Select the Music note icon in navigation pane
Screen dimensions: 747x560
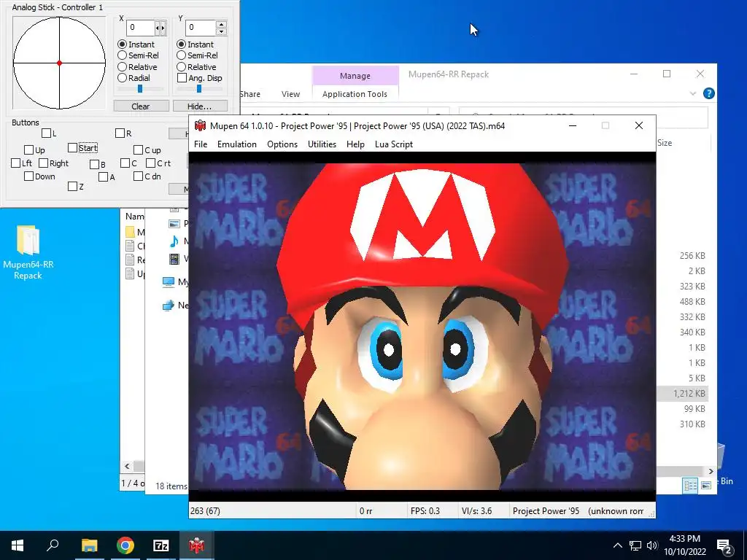click(174, 241)
